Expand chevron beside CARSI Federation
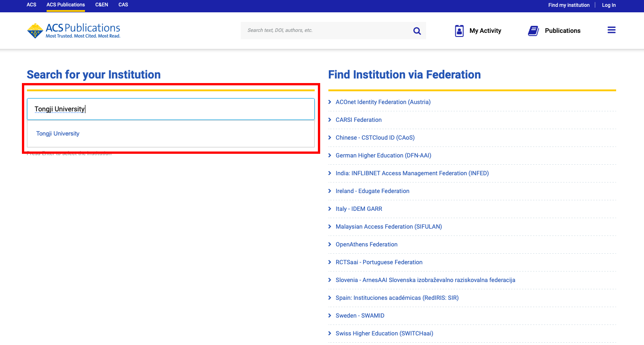 point(330,120)
